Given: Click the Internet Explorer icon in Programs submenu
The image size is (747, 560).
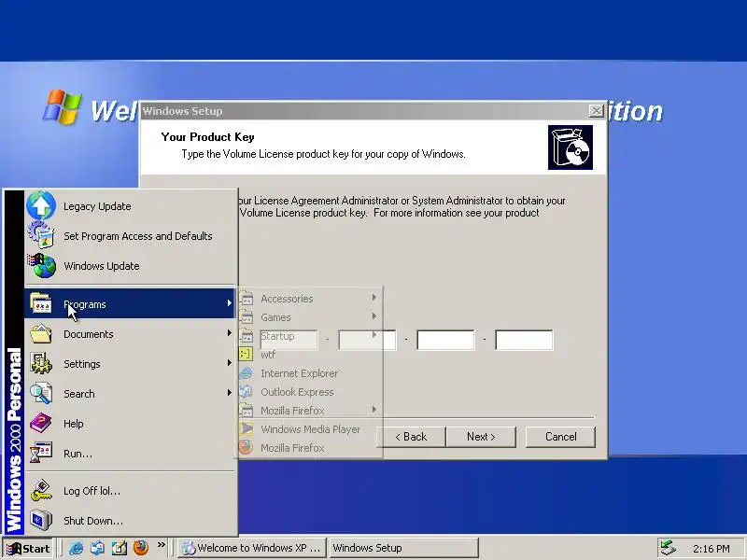Looking at the screenshot, I should [x=246, y=372].
